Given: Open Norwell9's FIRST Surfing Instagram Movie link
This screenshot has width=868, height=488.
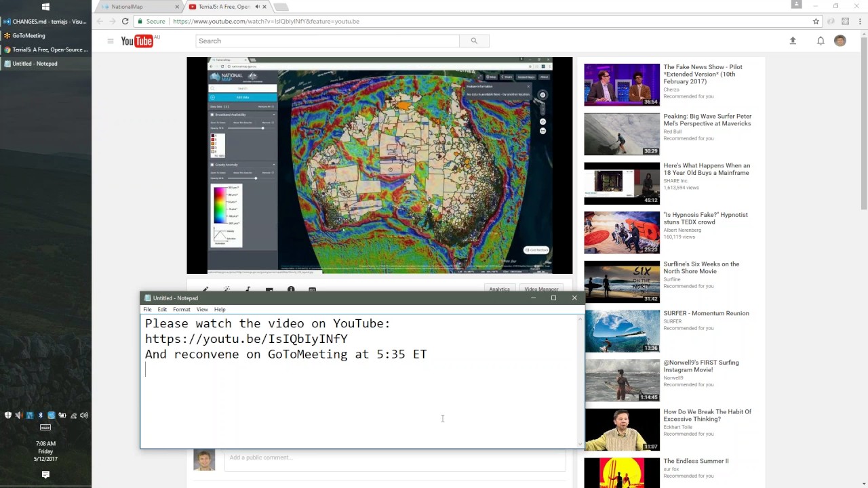Looking at the screenshot, I should click(701, 366).
